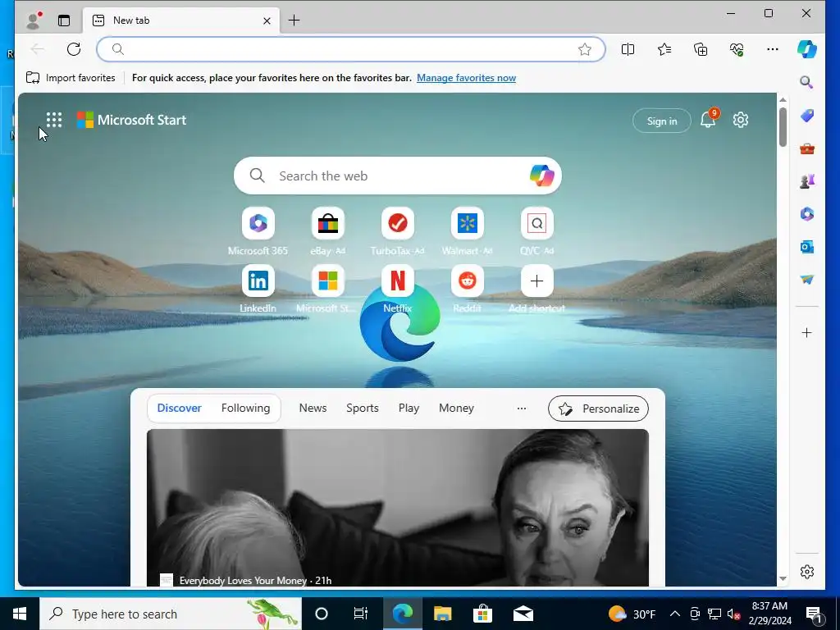Click the Refresh page icon
This screenshot has height=630, width=840.
(x=74, y=49)
